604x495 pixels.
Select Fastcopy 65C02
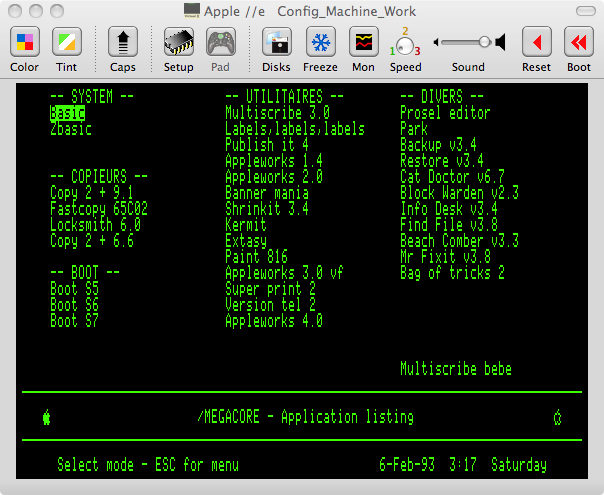click(x=99, y=209)
